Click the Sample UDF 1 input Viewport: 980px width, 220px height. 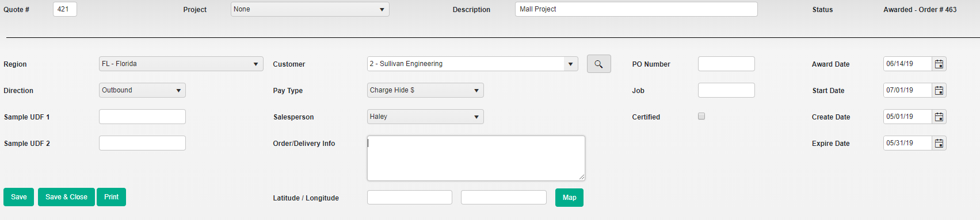pos(142,117)
